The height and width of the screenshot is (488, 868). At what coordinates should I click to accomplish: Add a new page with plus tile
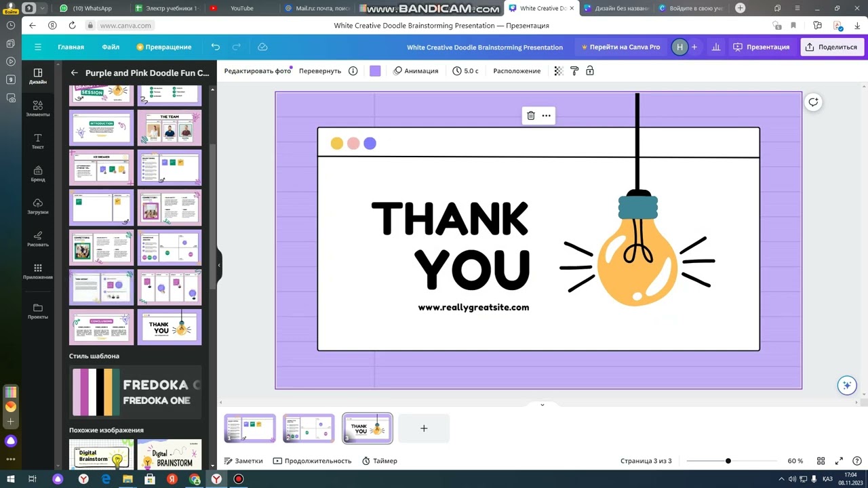pos(424,428)
